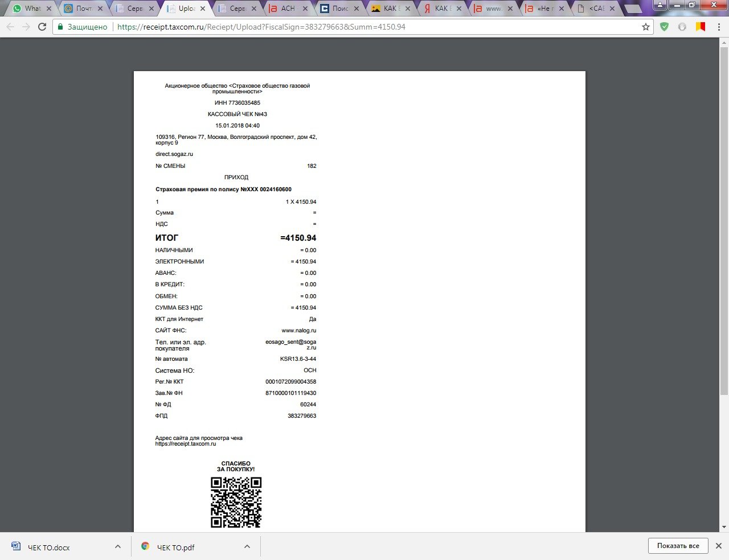Screen dimensions: 729x560
Task: Click the www.nalog.ru text
Action: [299, 331]
